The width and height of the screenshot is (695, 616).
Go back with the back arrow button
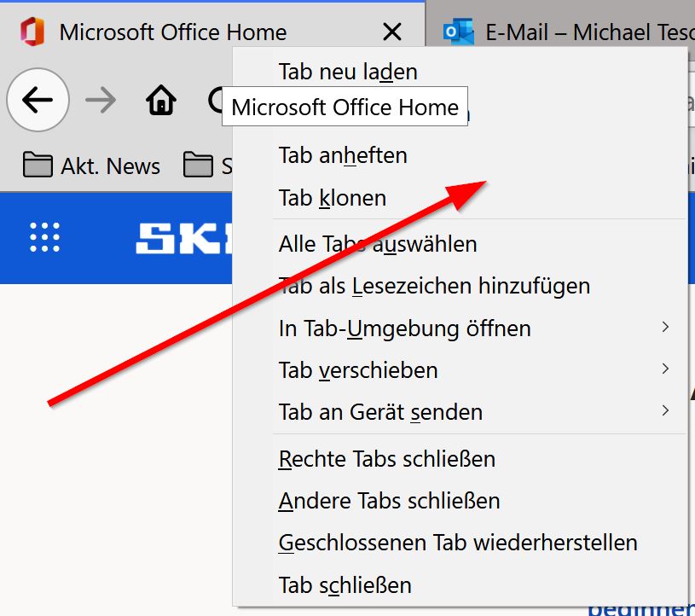[37, 101]
